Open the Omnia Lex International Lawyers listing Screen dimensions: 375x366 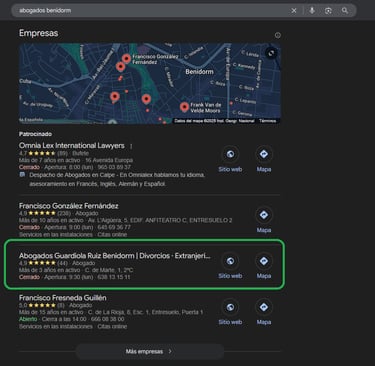[72, 146]
